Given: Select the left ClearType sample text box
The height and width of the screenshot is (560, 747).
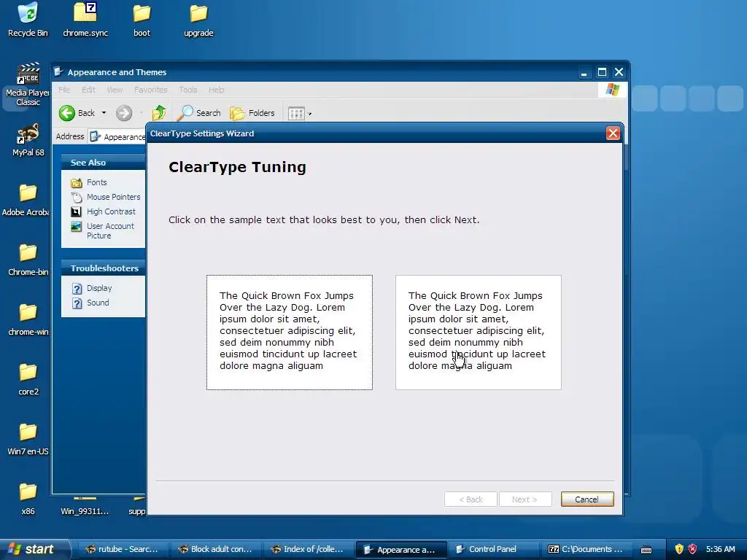Looking at the screenshot, I should coord(289,332).
